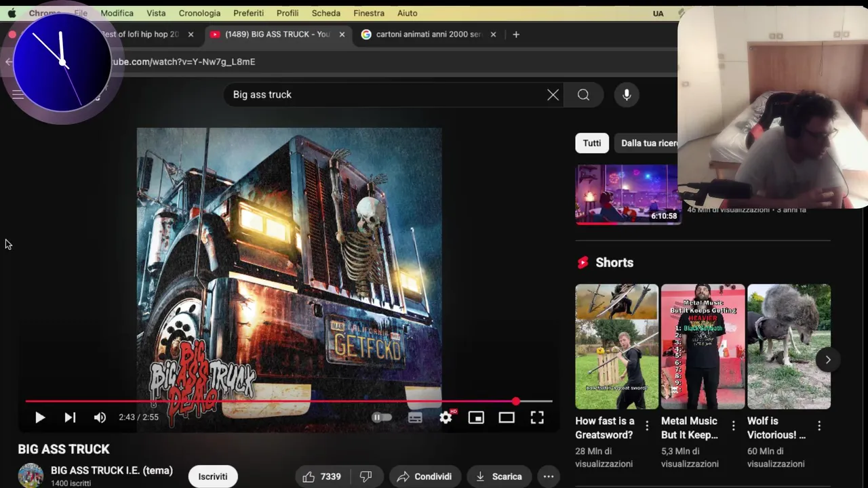Image resolution: width=868 pixels, height=488 pixels.
Task: Toggle the autoplay switch
Action: 382,418
